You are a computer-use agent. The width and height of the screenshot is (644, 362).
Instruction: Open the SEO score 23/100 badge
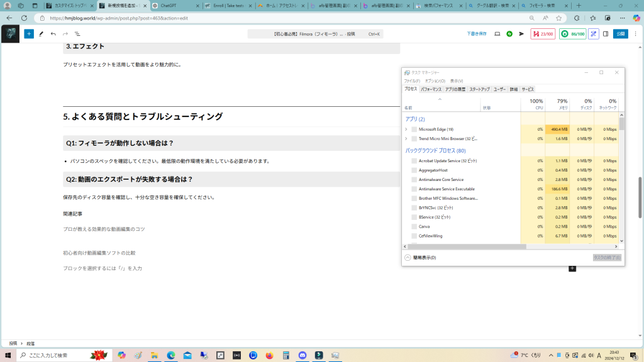543,34
